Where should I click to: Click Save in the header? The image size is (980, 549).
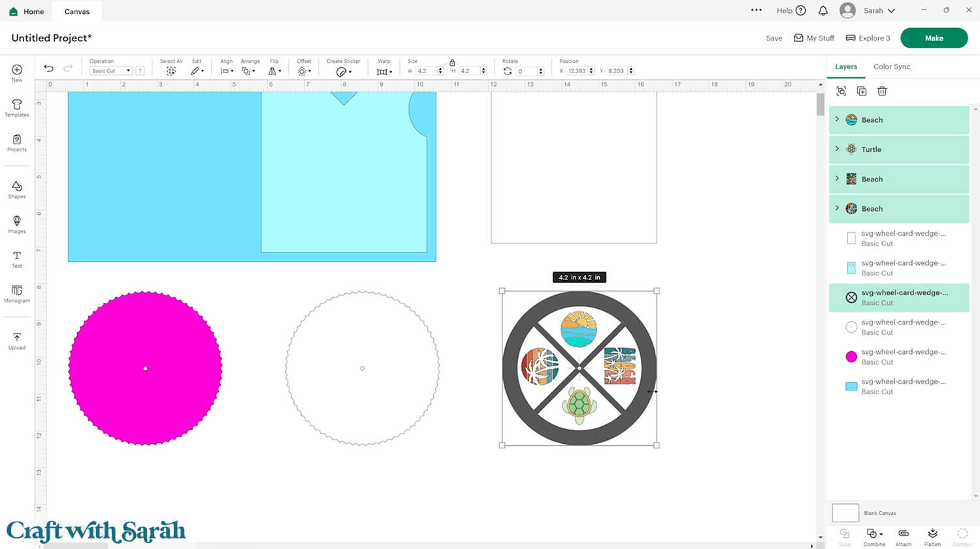coord(774,39)
